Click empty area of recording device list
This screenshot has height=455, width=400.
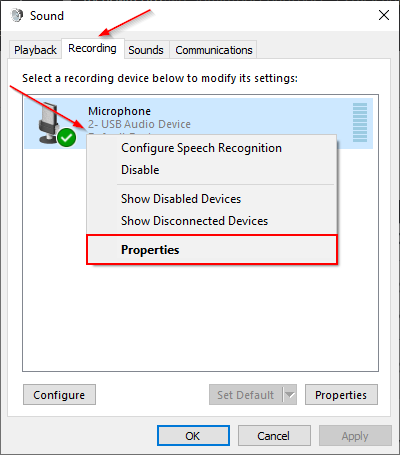pyautogui.click(x=200, y=317)
